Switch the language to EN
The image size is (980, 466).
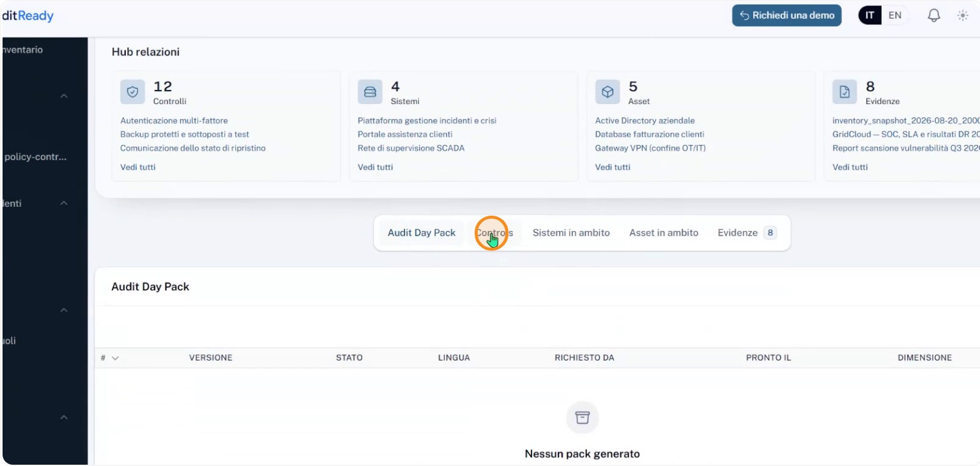[x=895, y=15]
